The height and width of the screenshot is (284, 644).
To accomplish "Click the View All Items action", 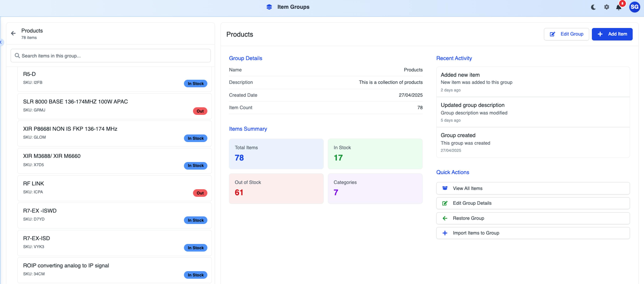I will [x=533, y=188].
